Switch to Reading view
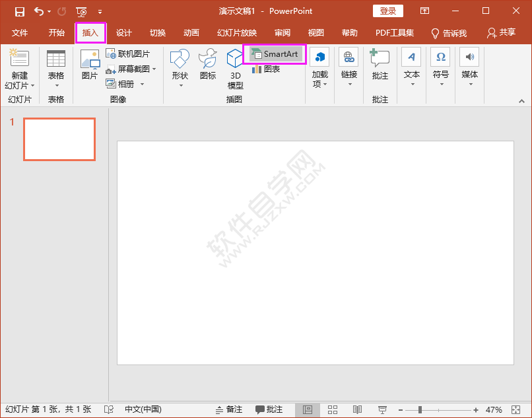This screenshot has width=532, height=418. tap(357, 410)
